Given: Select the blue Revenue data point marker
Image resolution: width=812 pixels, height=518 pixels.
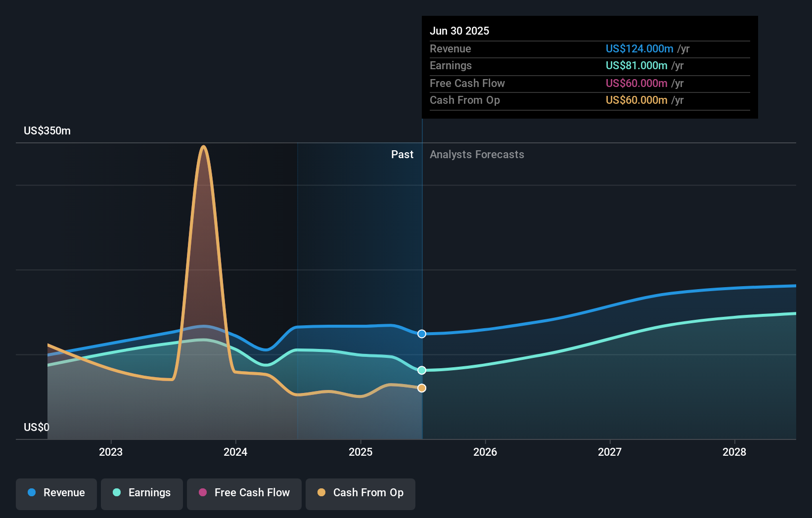Looking at the screenshot, I should point(421,334).
